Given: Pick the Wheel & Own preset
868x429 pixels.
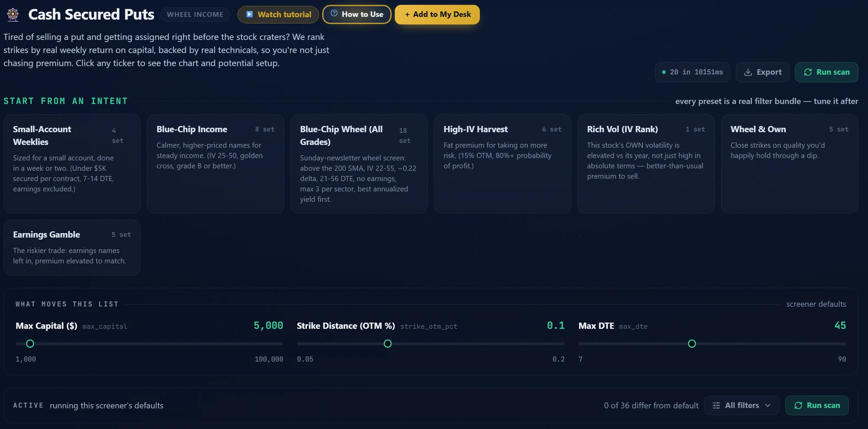Looking at the screenshot, I should click(789, 164).
